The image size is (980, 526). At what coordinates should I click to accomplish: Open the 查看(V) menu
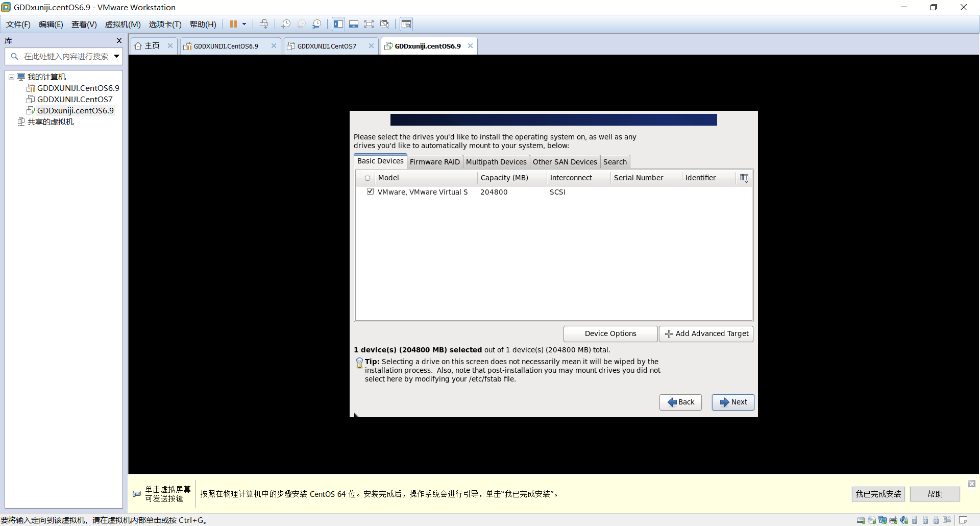84,24
